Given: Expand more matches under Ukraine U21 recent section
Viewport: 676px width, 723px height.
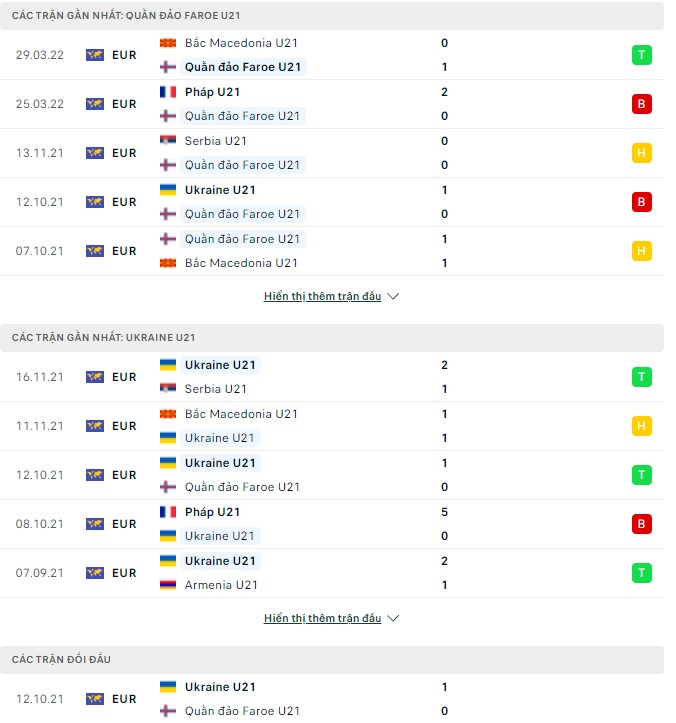Looking at the screenshot, I should [x=322, y=619].
